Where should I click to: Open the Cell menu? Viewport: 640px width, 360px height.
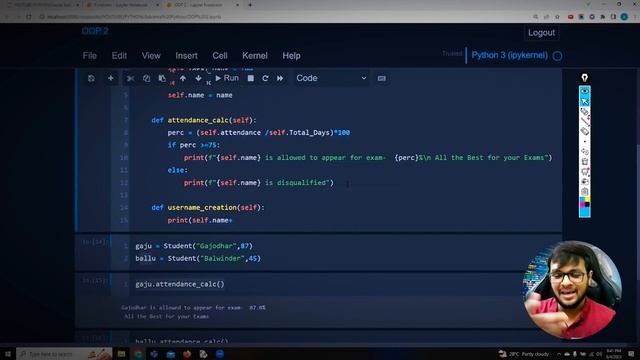click(x=220, y=56)
